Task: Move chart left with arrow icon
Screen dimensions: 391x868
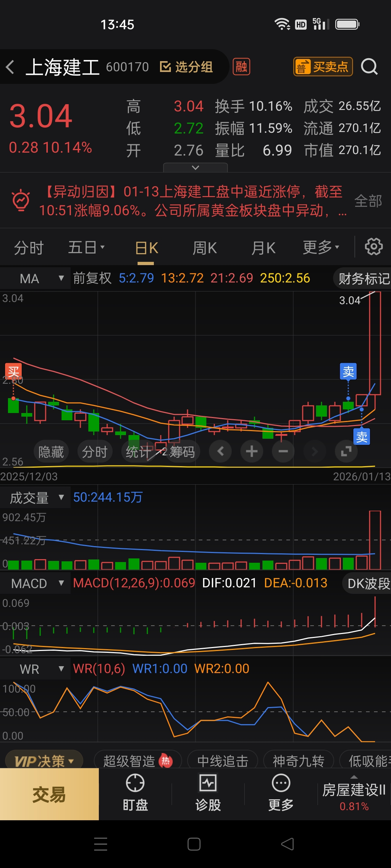Action: click(x=220, y=451)
